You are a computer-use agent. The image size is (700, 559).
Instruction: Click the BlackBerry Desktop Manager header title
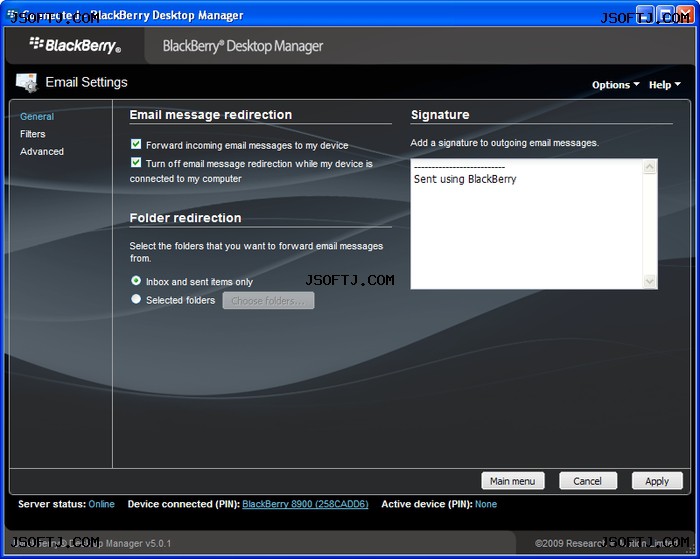tap(243, 46)
